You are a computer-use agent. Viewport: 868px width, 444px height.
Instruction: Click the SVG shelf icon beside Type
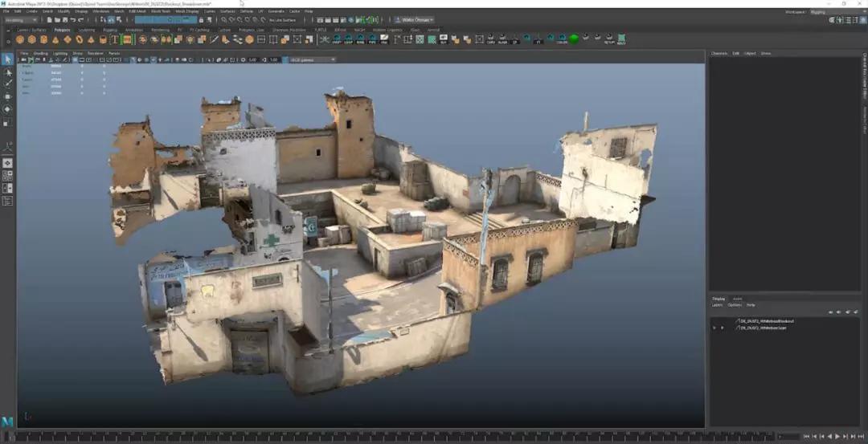[x=127, y=39]
